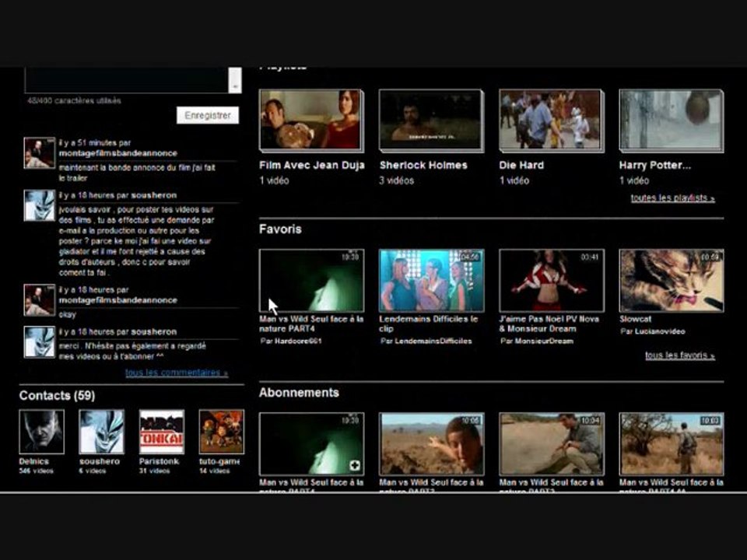Click the Delnics contact name
This screenshot has width=747, height=560.
[33, 461]
